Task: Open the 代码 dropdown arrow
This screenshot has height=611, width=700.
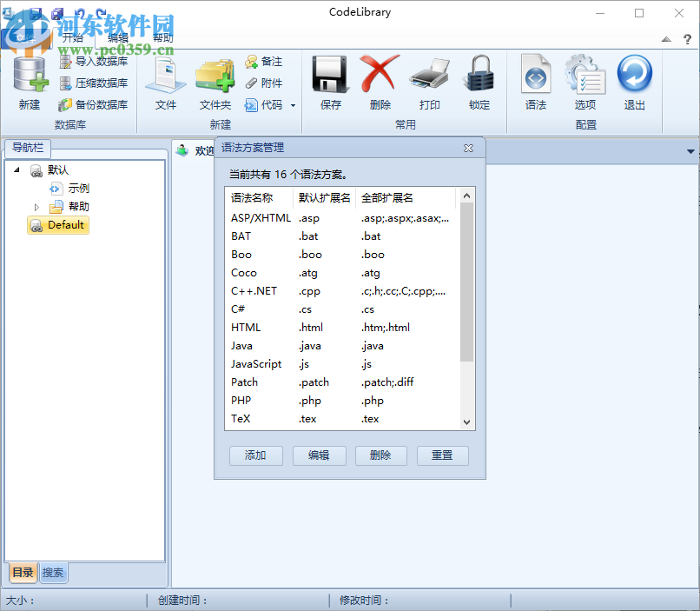Action: coord(291,104)
